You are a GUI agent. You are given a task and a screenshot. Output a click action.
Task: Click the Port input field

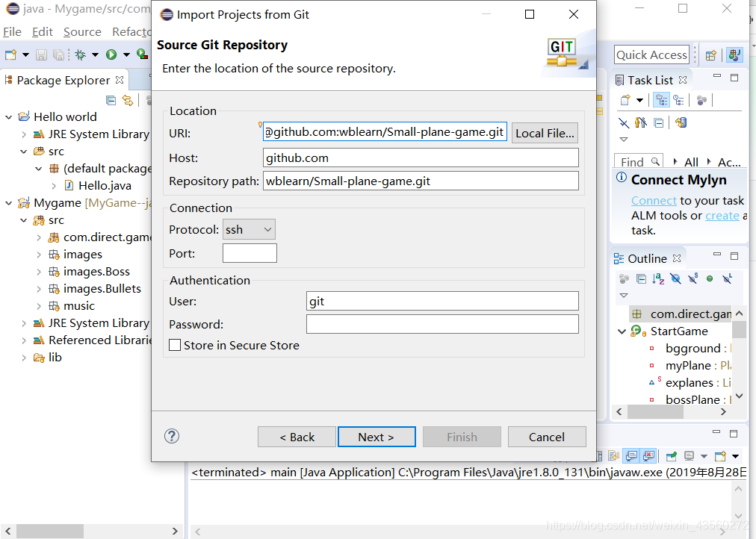pos(250,253)
